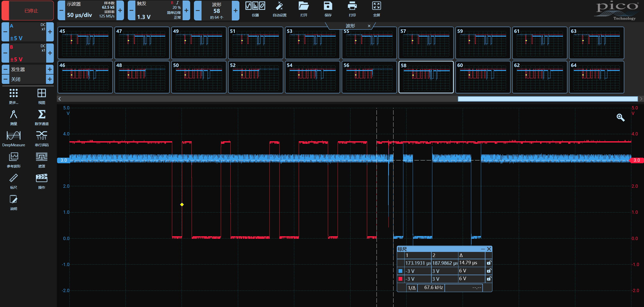Toggle the lock for ruler time row
The width and height of the screenshot is (644, 307).
coord(489,263)
